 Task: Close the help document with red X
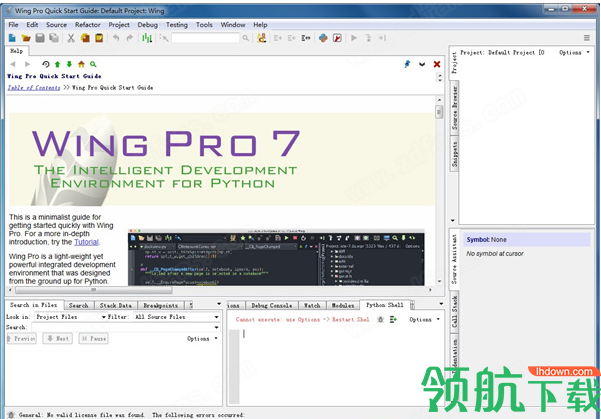437,64
